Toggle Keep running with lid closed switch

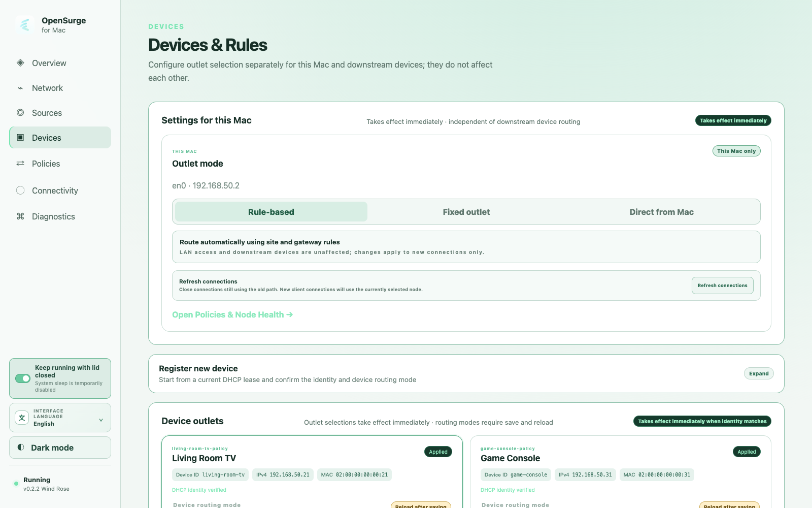click(x=23, y=378)
